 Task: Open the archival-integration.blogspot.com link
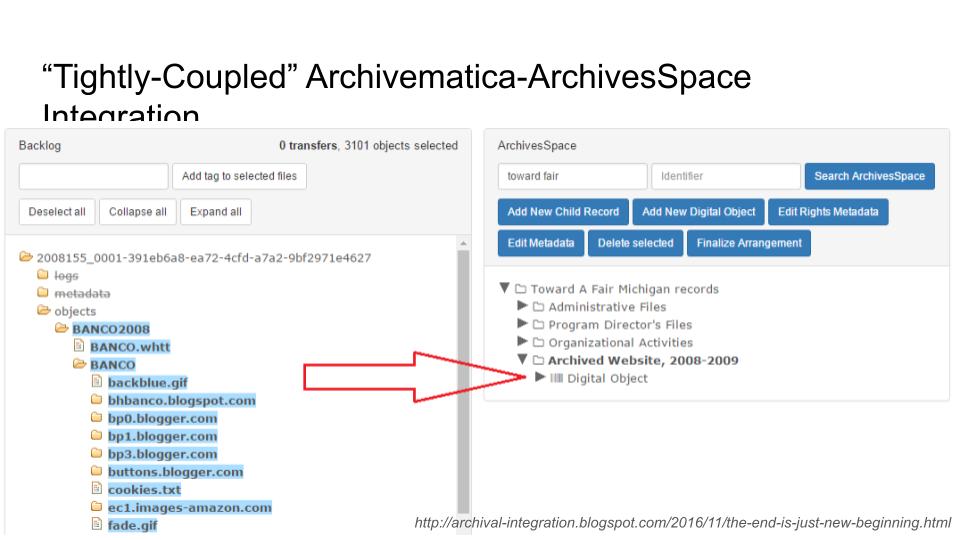(683, 523)
